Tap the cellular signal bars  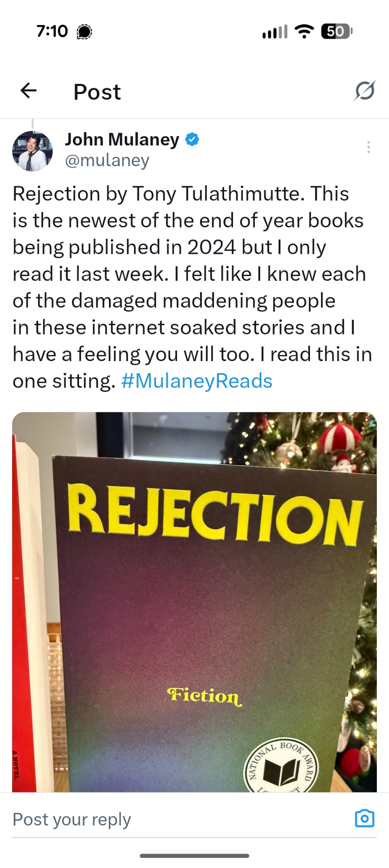click(x=275, y=32)
